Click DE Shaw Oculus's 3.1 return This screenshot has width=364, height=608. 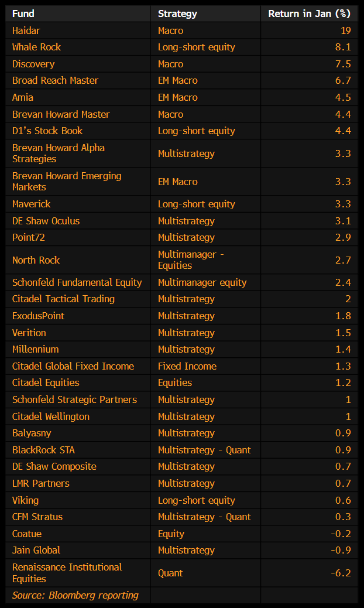[343, 221]
